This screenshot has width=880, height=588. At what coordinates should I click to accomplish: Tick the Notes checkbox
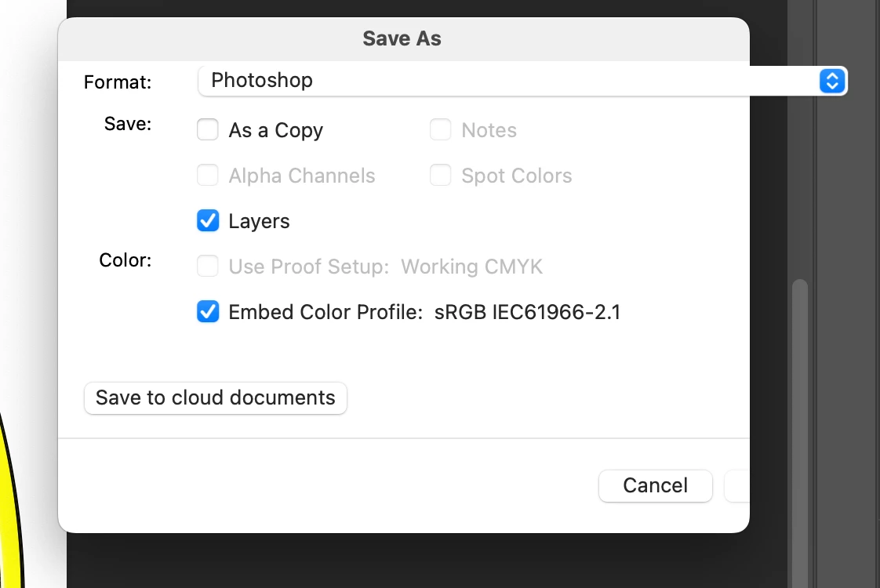(x=440, y=129)
